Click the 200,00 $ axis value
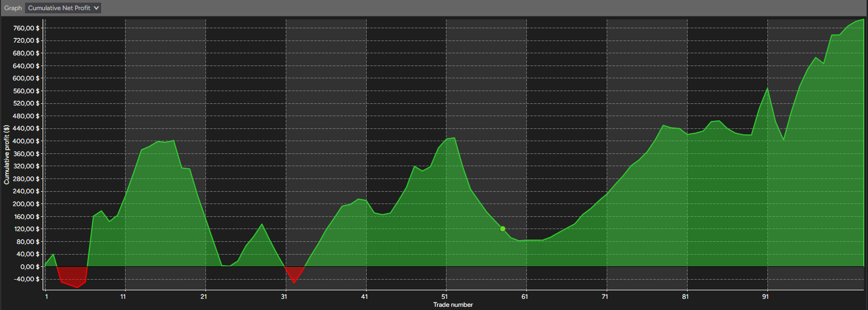Screen dimensions: 868x310 pos(26,204)
